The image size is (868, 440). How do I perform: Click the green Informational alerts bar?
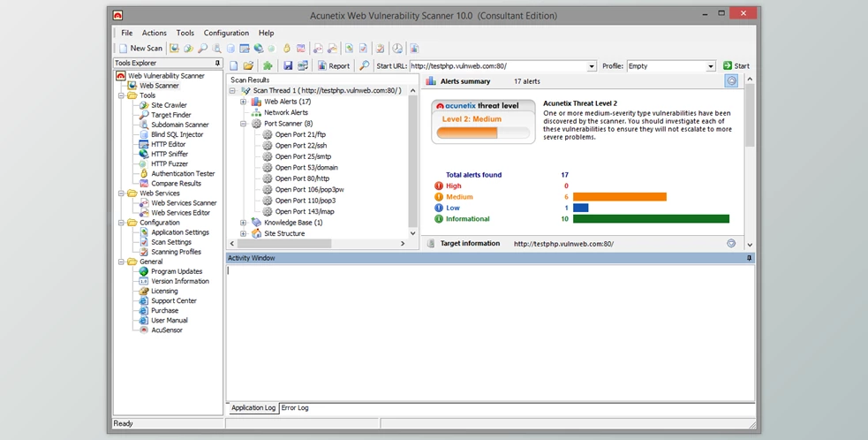(651, 219)
